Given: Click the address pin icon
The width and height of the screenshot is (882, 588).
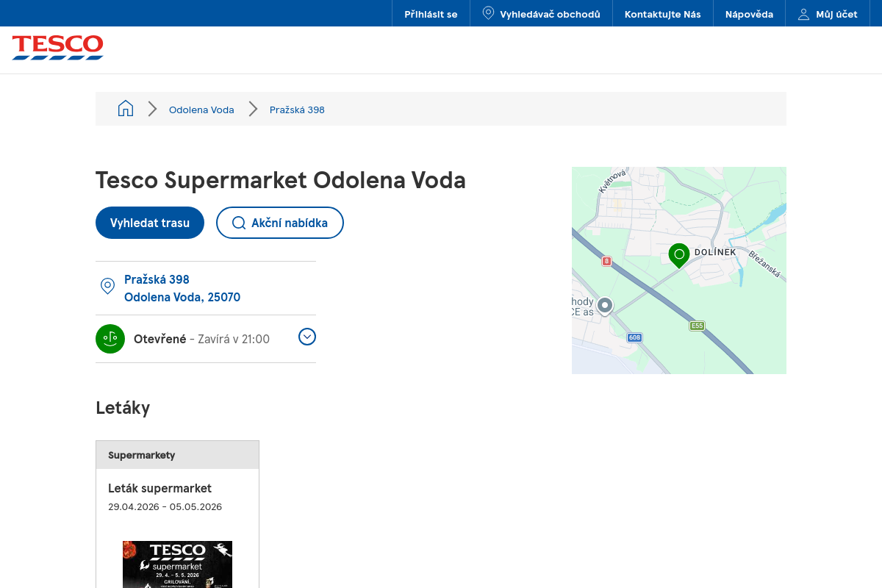Looking at the screenshot, I should [107, 287].
